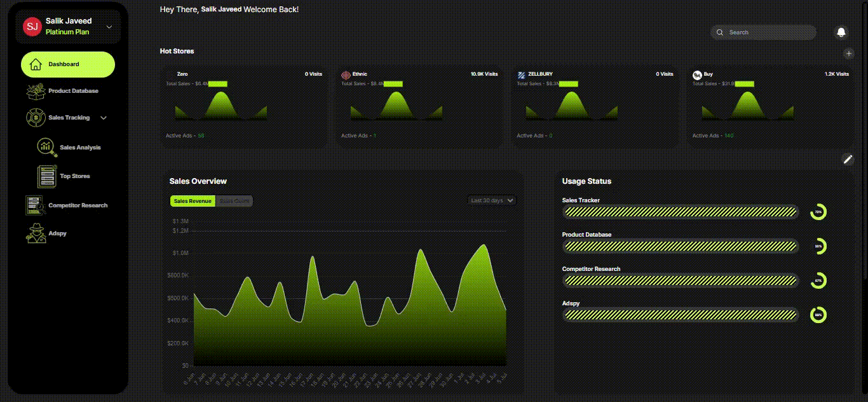Click the notification bell icon
The width and height of the screenshot is (868, 402).
841,32
